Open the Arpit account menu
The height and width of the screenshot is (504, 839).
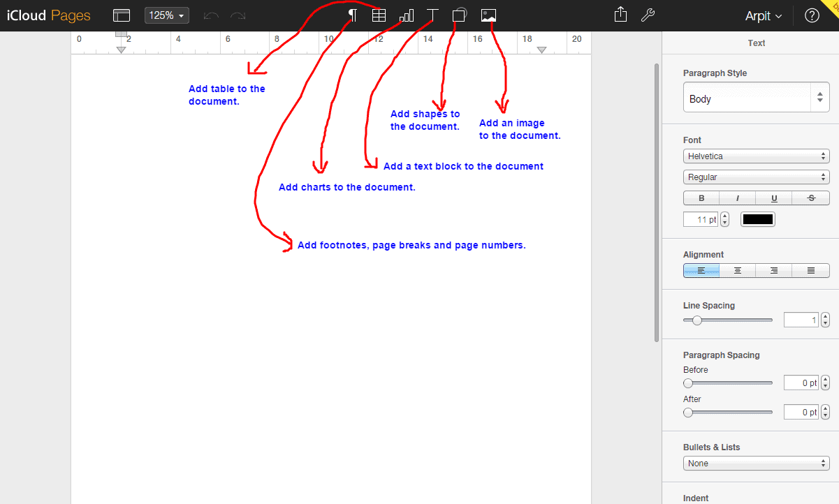tap(764, 15)
